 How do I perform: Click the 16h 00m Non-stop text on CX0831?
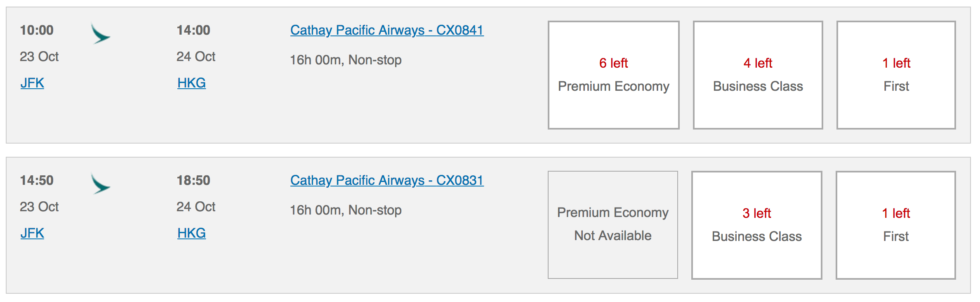[x=346, y=210]
